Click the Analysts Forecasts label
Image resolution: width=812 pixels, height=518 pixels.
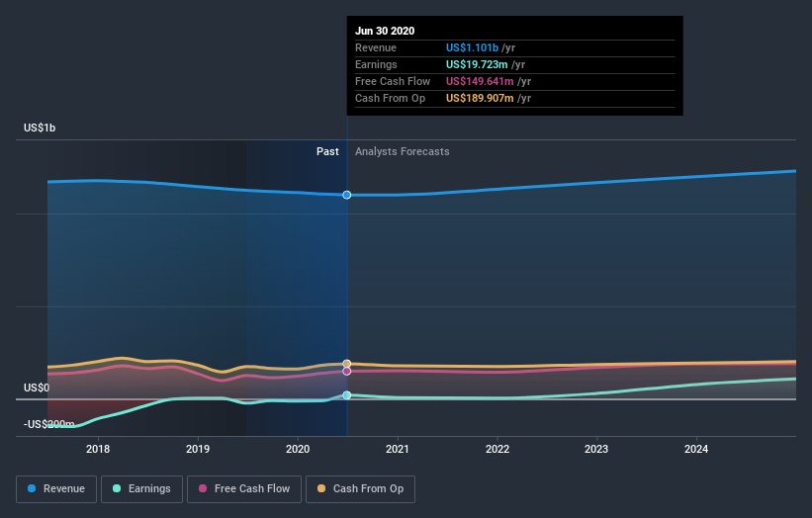pyautogui.click(x=403, y=151)
